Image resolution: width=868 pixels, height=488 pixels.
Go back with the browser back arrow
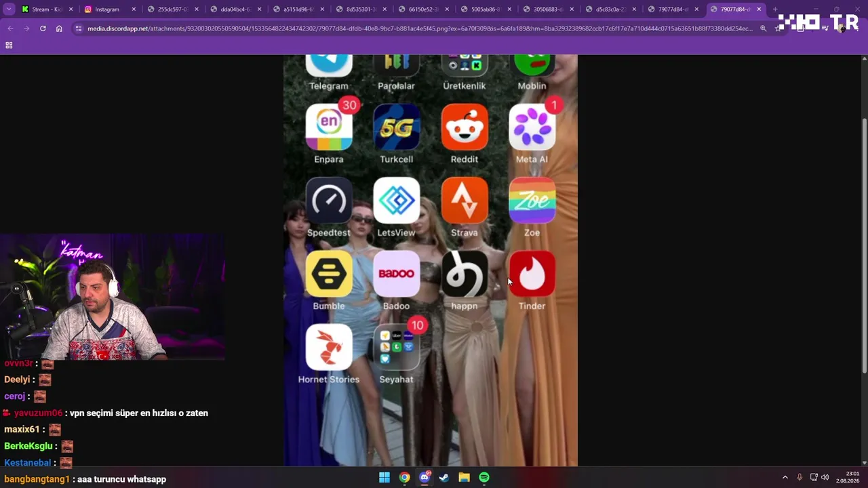10,28
